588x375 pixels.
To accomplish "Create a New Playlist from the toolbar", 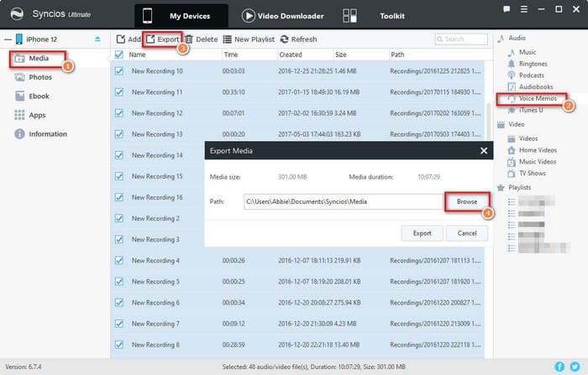I will [x=249, y=39].
